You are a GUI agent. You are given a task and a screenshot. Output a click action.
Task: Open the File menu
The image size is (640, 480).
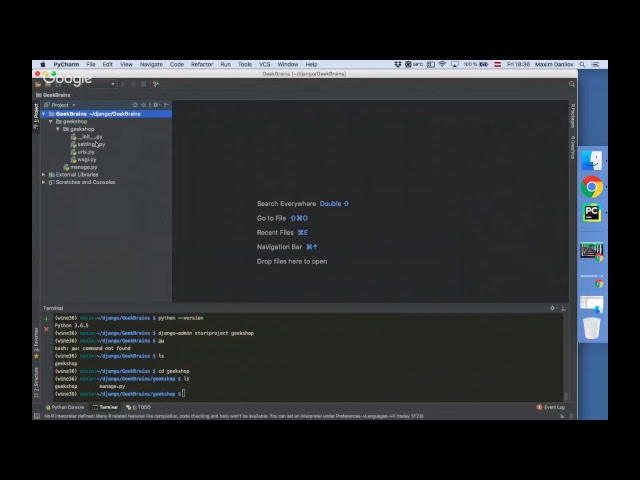point(91,64)
